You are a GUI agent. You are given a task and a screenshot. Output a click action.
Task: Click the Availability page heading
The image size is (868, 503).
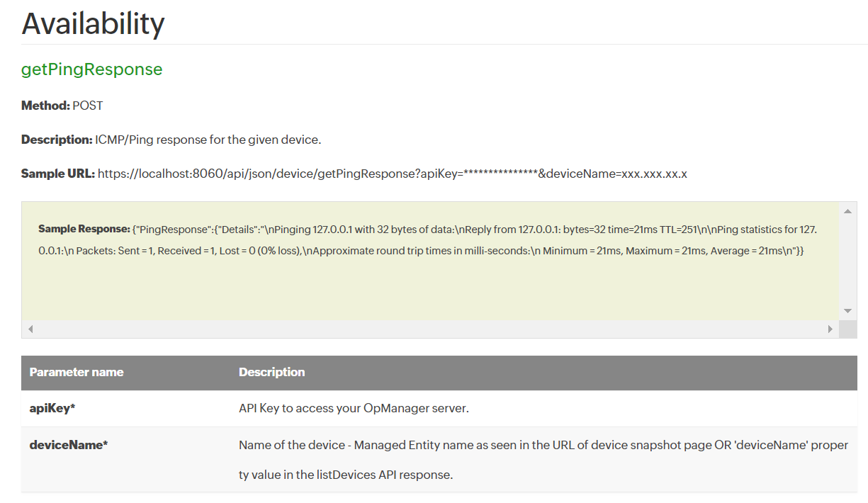pos(93,24)
